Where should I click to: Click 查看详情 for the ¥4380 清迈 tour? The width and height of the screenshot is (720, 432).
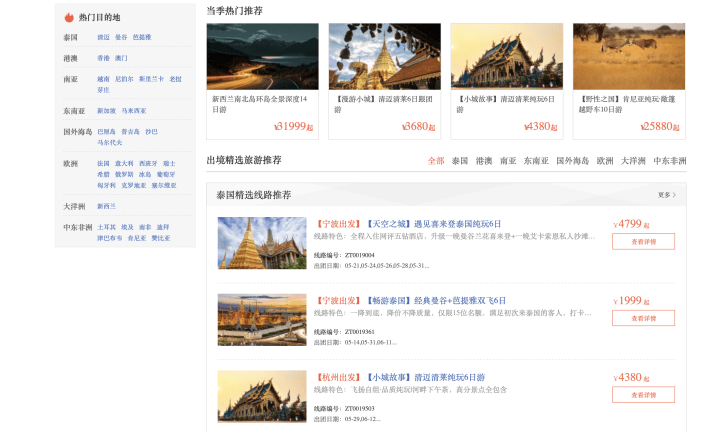643,394
